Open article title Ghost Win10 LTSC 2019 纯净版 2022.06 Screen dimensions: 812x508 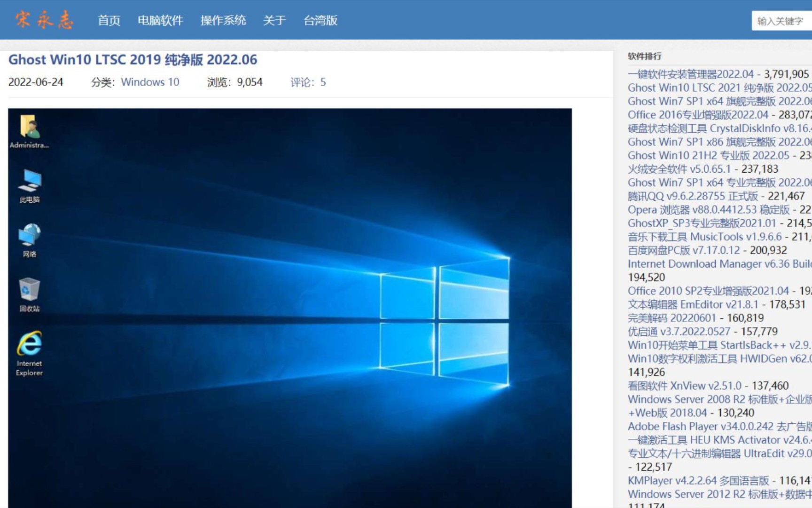click(133, 60)
